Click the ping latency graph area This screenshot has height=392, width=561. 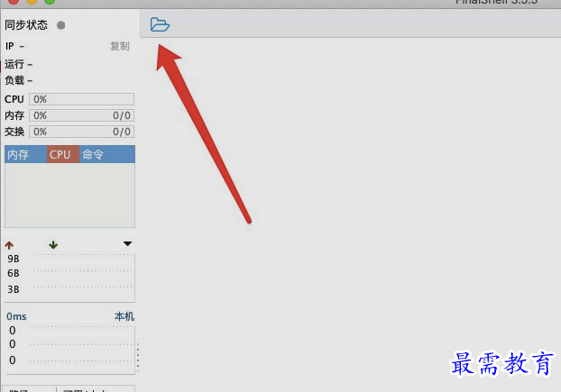tap(81, 347)
